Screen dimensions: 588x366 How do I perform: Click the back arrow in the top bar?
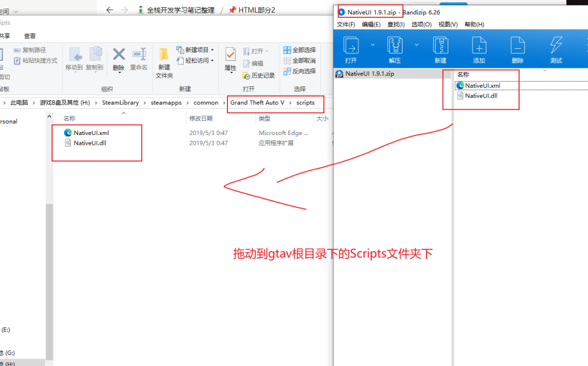[110, 10]
